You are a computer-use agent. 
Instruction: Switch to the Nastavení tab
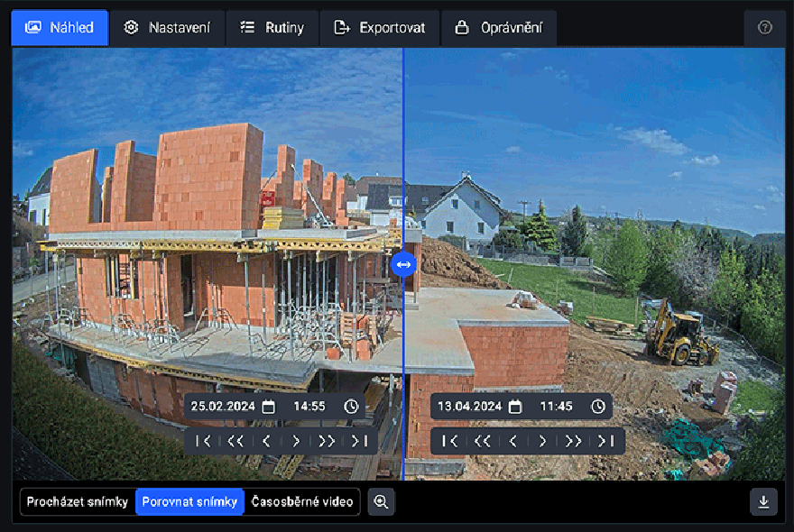(x=167, y=28)
